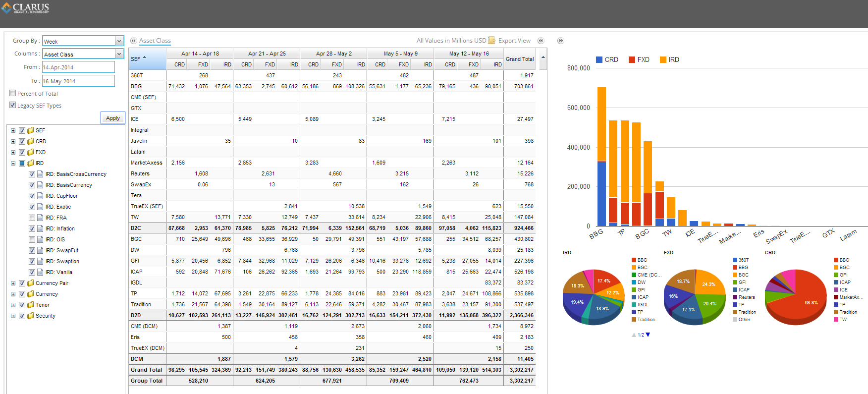Select the Currency Pair tree label
The height and width of the screenshot is (394, 868).
pos(52,283)
